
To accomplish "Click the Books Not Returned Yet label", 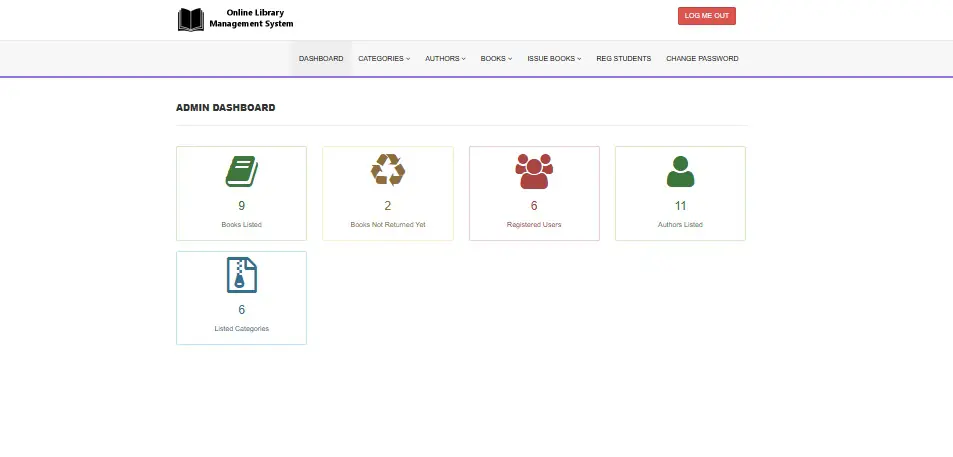I will pos(388,224).
